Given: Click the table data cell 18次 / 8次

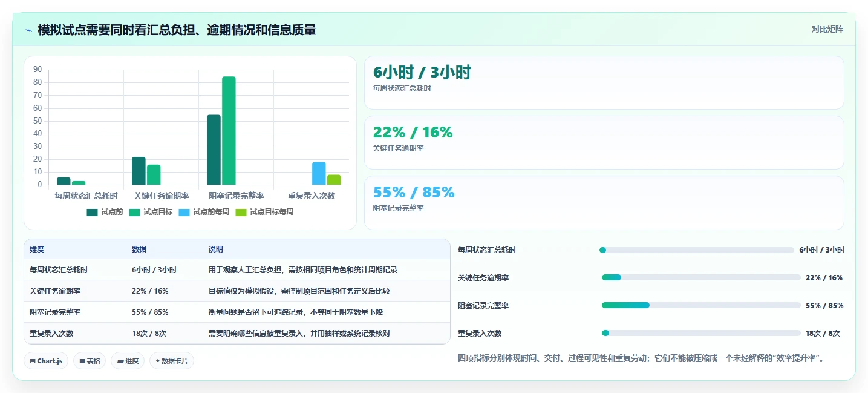Looking at the screenshot, I should [x=149, y=334].
